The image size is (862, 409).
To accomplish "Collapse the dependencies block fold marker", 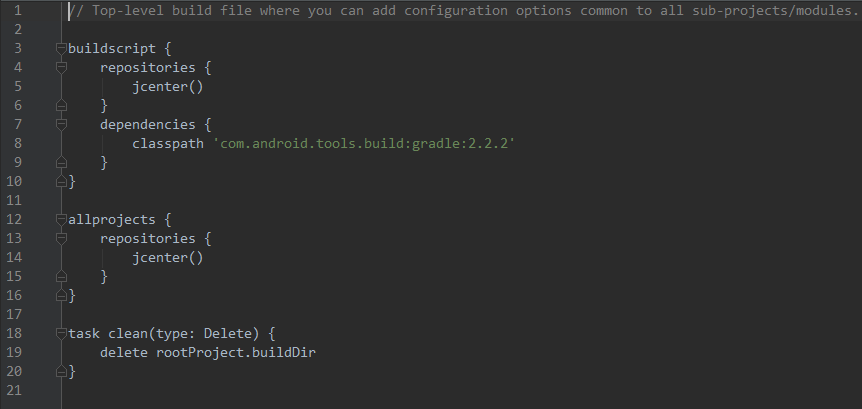I will 62,125.
